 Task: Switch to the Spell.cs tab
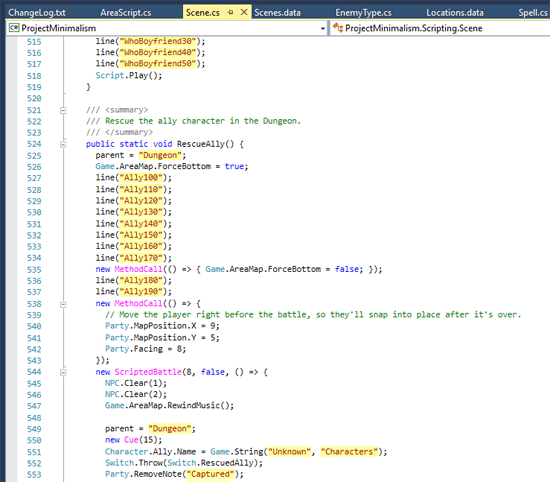tap(533, 13)
